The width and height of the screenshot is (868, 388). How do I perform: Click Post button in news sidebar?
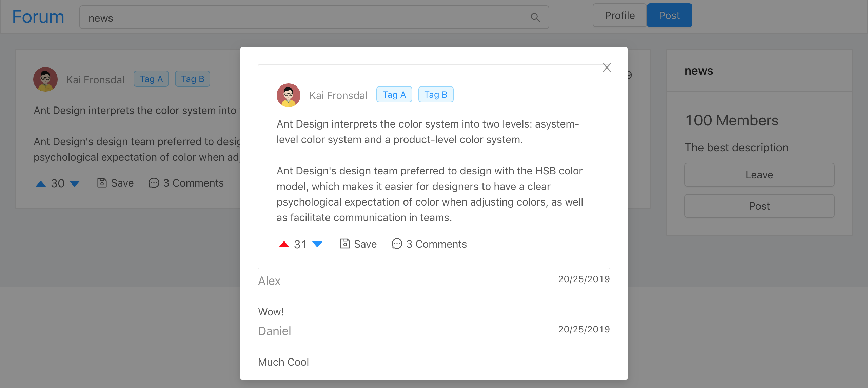point(759,206)
